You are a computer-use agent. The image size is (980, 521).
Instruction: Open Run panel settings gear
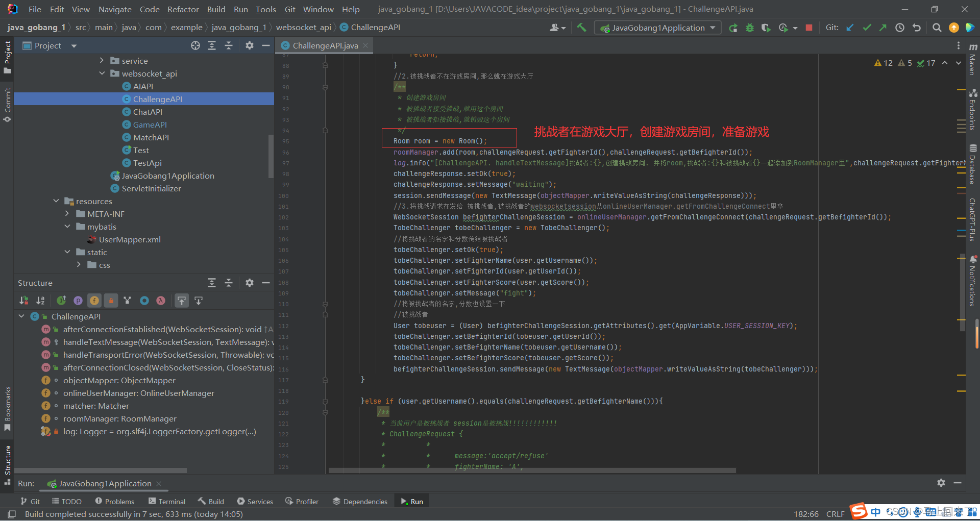(941, 483)
